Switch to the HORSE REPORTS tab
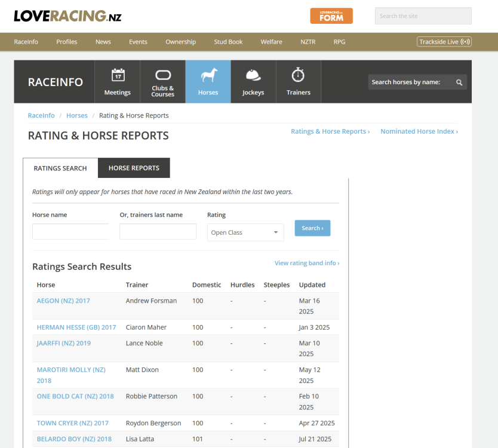The height and width of the screenshot is (448, 498). pyautogui.click(x=133, y=168)
